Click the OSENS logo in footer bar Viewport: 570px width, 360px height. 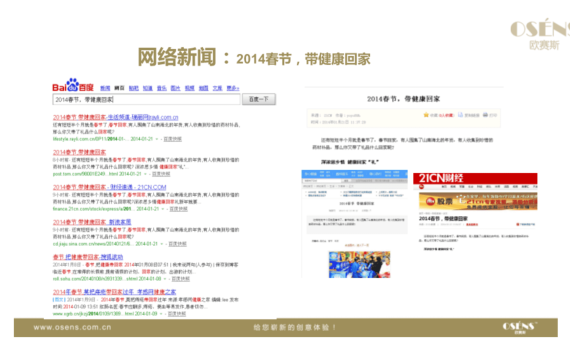(x=519, y=327)
